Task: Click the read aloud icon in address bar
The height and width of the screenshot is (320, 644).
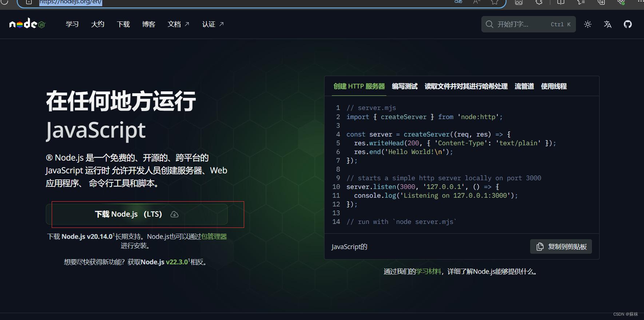Action: point(477,2)
